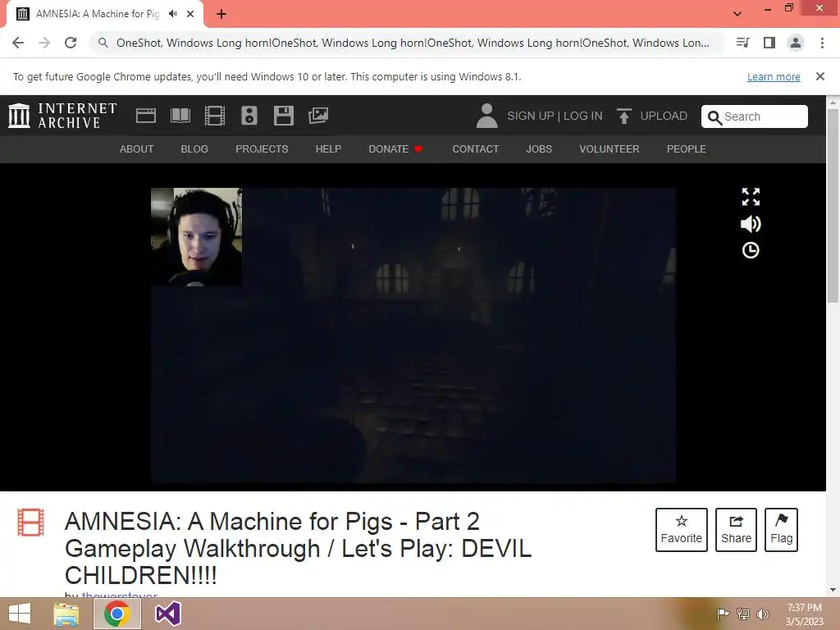Open the DONATE menu item
The width and height of the screenshot is (840, 630).
pos(395,149)
